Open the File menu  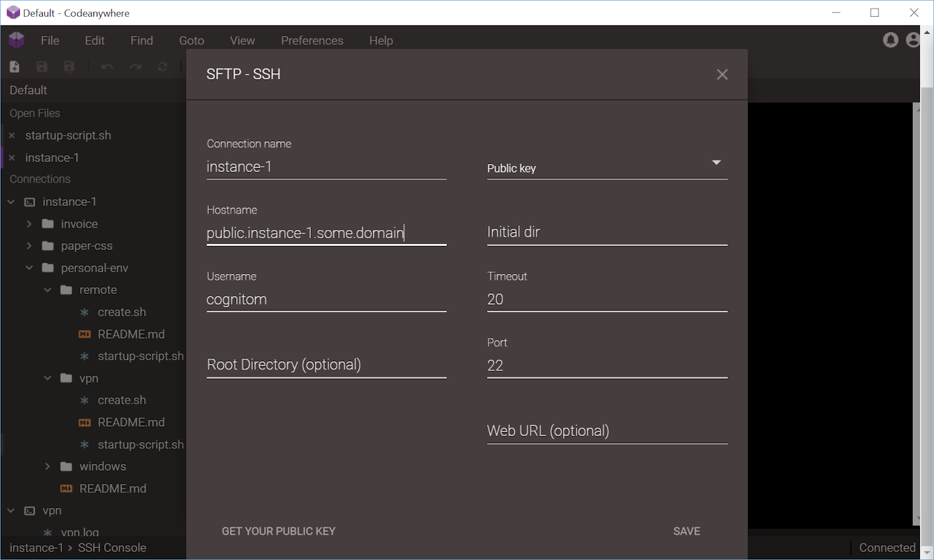50,41
